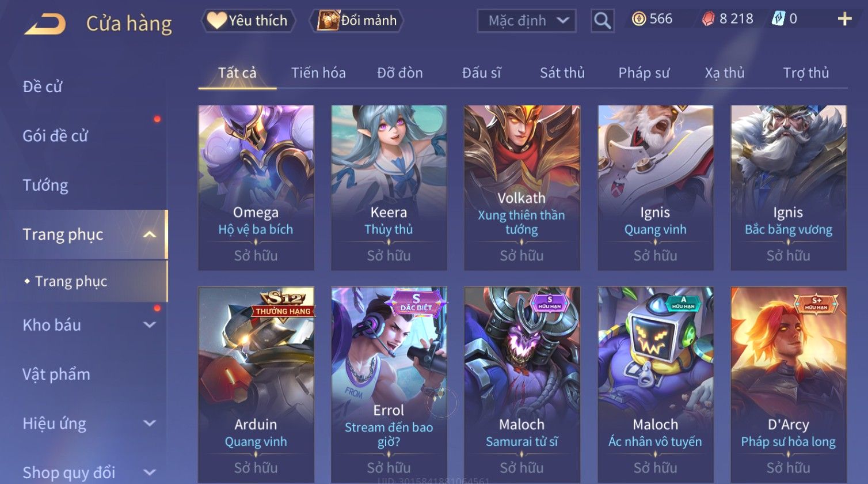Viewport: 868px width, 484px height.
Task: Tap the red gem icon showing 8 218
Action: pyautogui.click(x=708, y=20)
